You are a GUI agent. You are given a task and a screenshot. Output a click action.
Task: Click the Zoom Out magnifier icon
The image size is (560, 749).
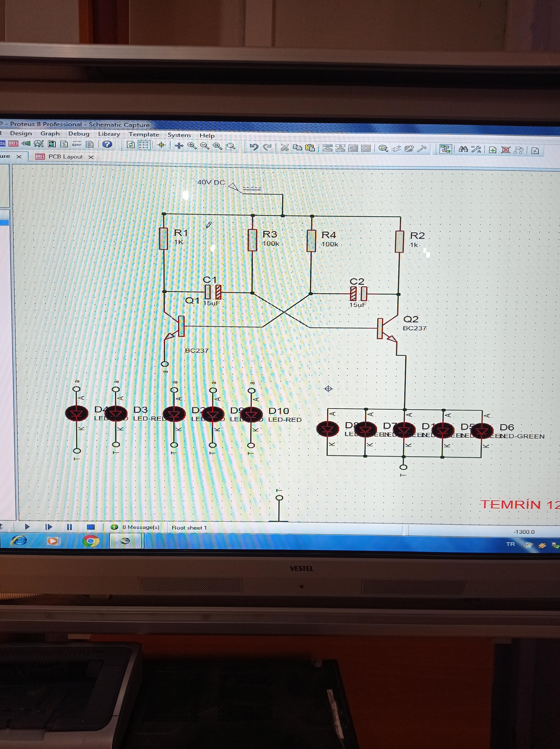click(x=204, y=146)
